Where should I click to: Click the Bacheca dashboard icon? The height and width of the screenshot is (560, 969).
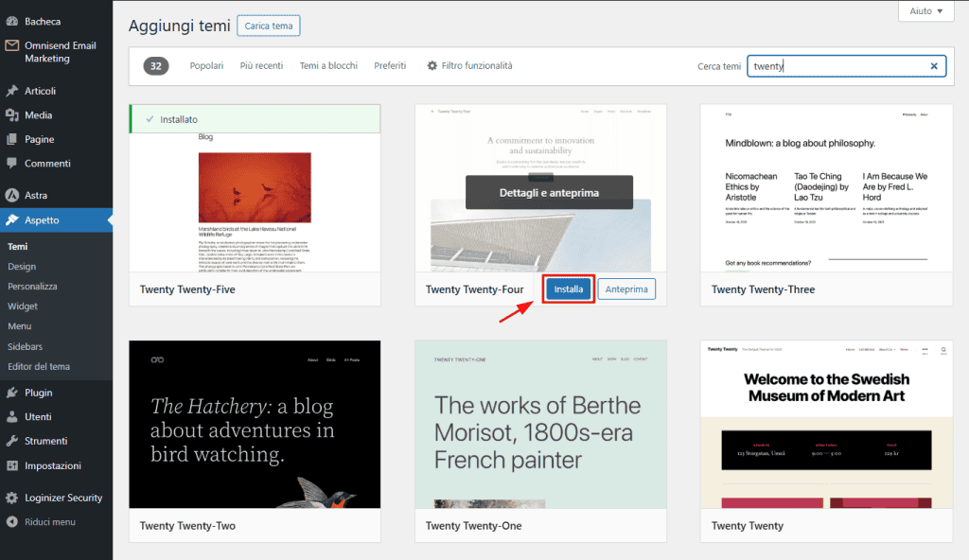tap(12, 21)
